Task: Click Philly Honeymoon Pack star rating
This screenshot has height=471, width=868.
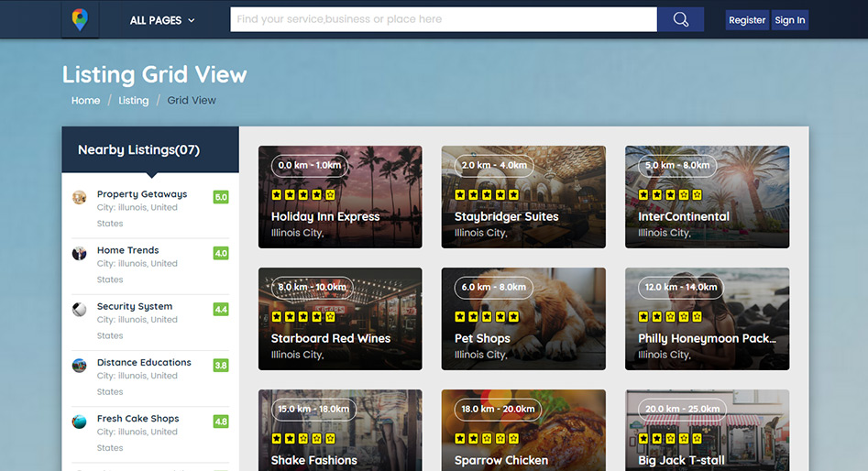Action: [x=670, y=316]
